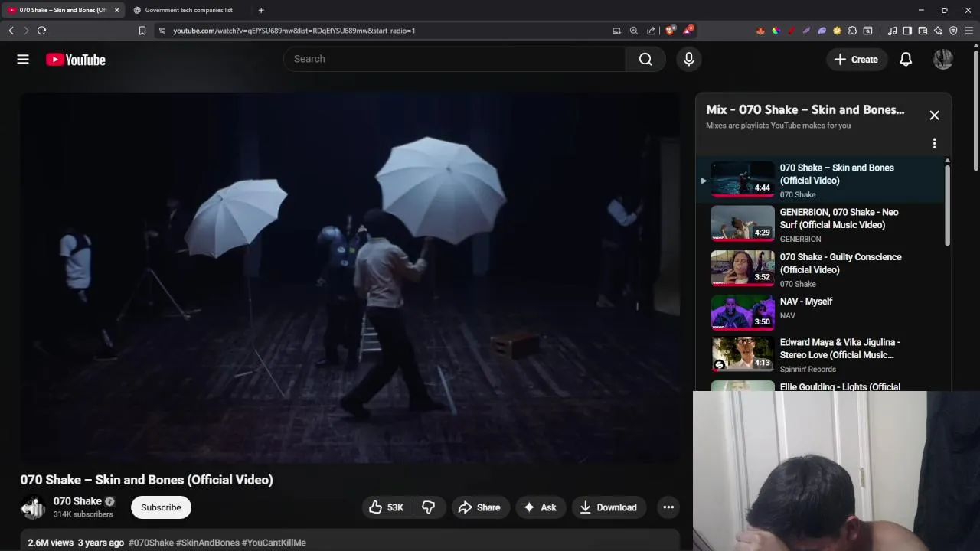
Task: Open the browser main menu
Action: 969,31
